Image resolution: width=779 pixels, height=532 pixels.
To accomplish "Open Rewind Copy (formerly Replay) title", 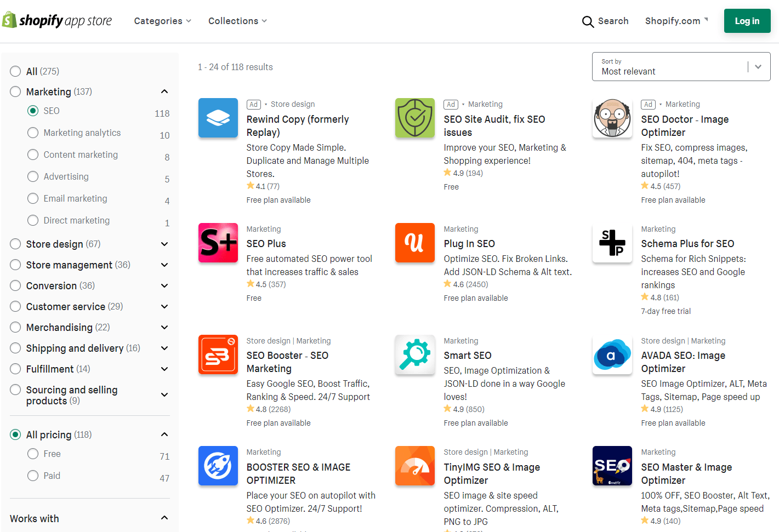I will 298,125.
